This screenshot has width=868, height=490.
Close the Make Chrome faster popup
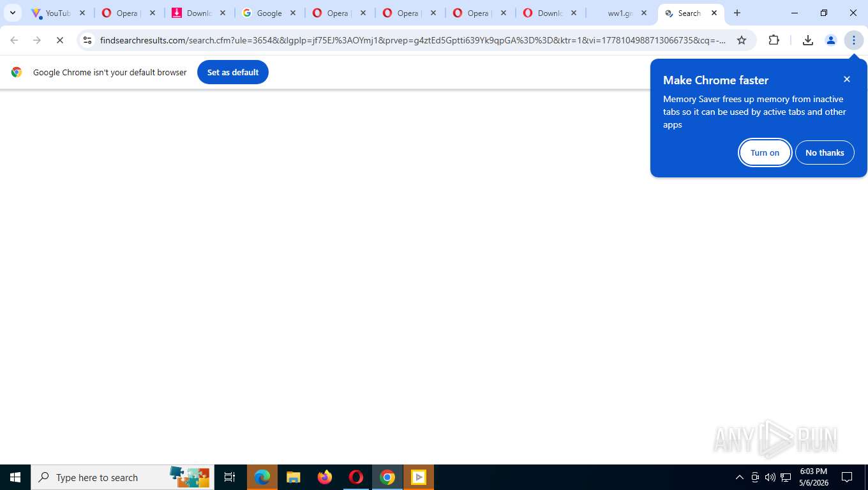847,79
